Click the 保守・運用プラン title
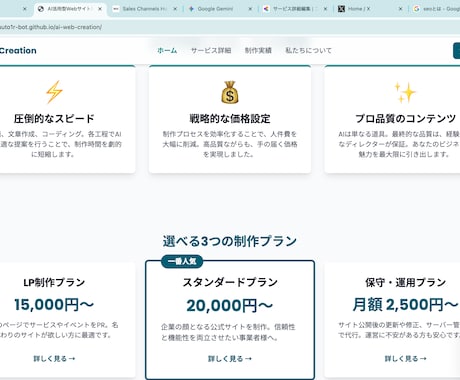The height and width of the screenshot is (380, 460). (x=405, y=283)
